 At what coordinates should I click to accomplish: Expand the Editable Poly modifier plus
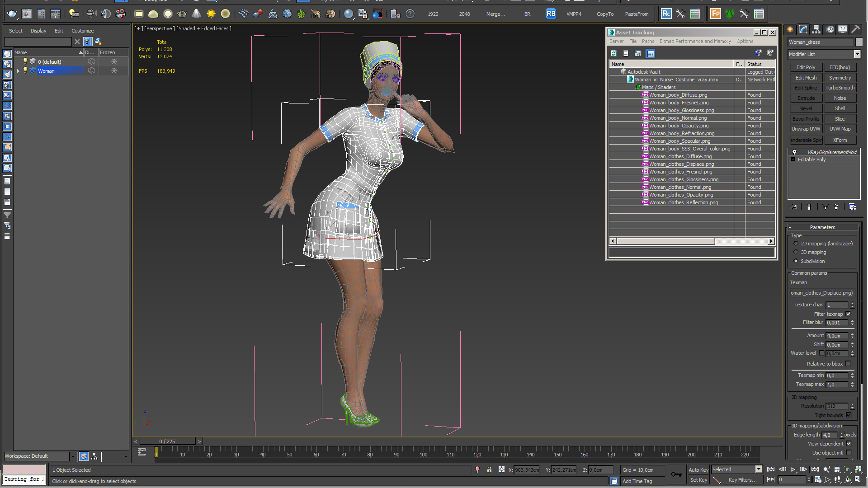(x=793, y=160)
